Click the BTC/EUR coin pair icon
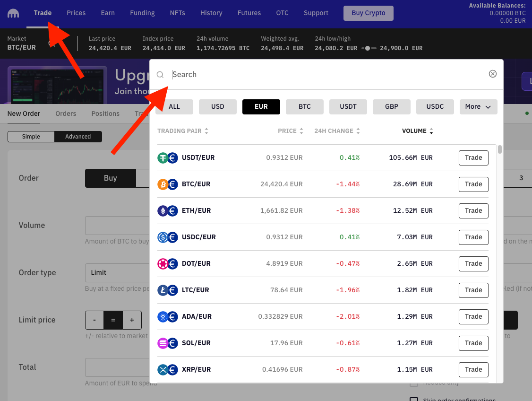 [x=168, y=184]
